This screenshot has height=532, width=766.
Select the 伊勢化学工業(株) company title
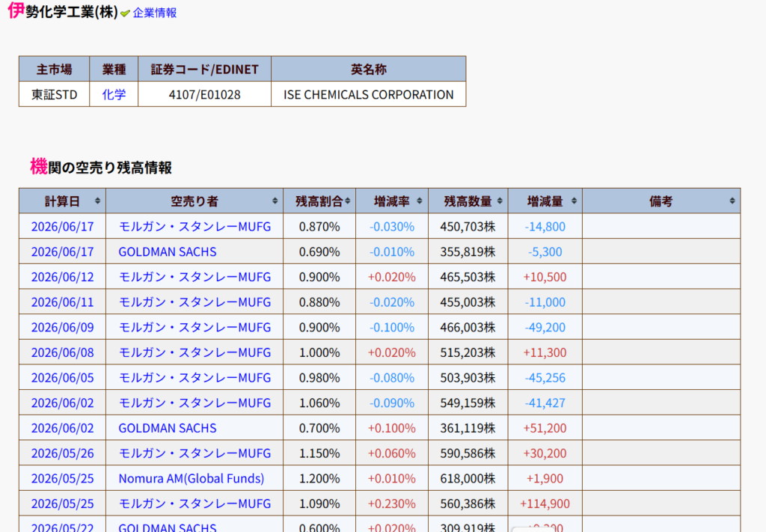tap(63, 11)
